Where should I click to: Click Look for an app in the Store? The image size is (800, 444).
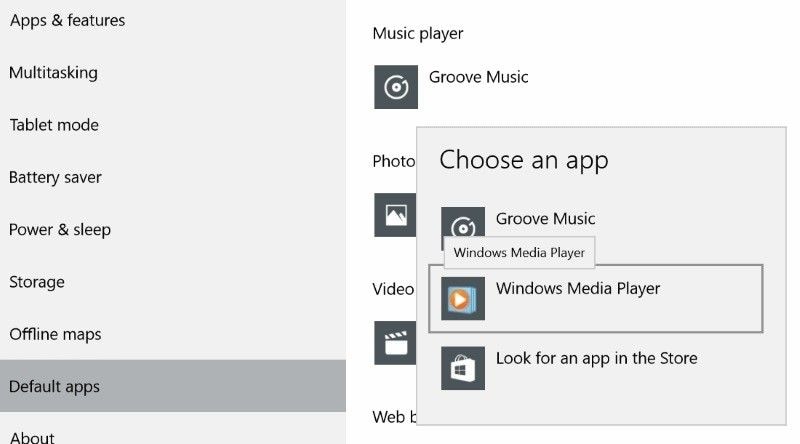[x=596, y=358]
